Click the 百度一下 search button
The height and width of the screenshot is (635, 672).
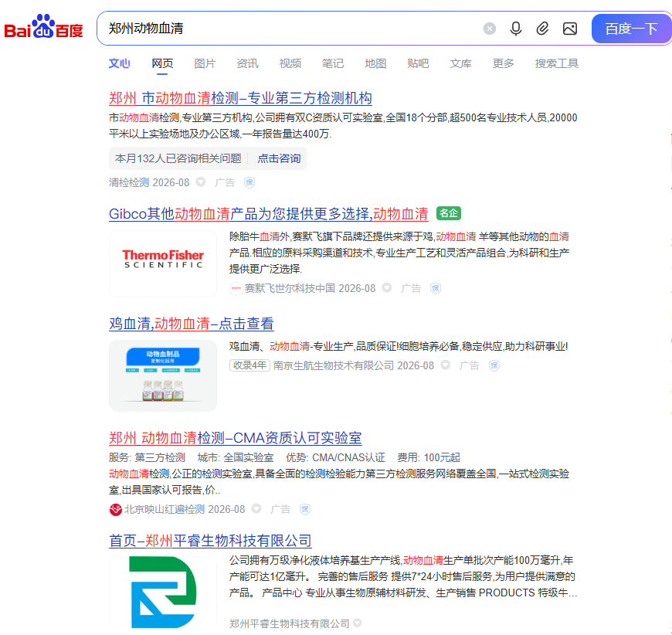point(631,29)
